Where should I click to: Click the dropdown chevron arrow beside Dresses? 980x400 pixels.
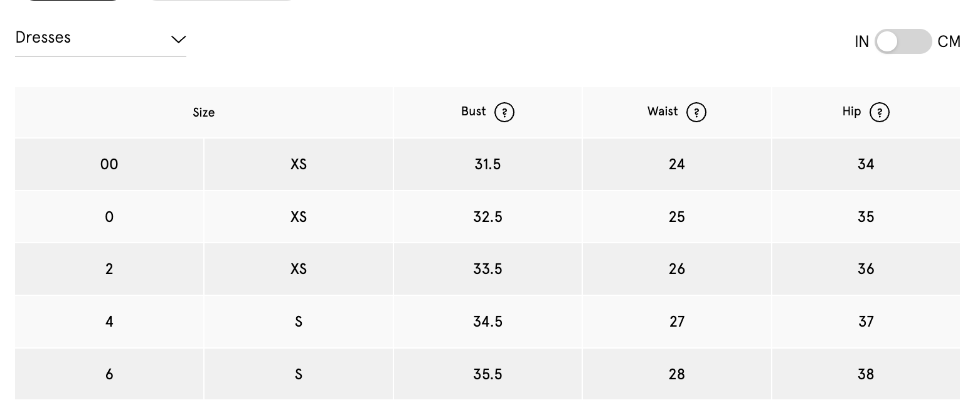point(178,39)
